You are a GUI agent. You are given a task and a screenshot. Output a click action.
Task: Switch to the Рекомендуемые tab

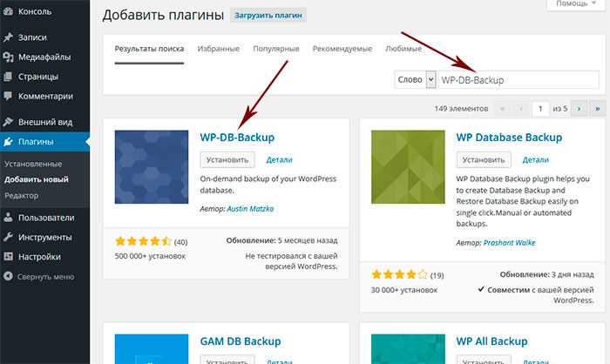(x=342, y=49)
